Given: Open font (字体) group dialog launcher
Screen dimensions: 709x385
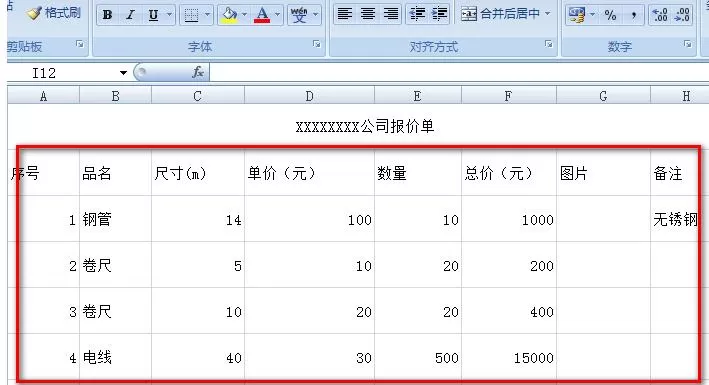Looking at the screenshot, I should click(x=317, y=44).
